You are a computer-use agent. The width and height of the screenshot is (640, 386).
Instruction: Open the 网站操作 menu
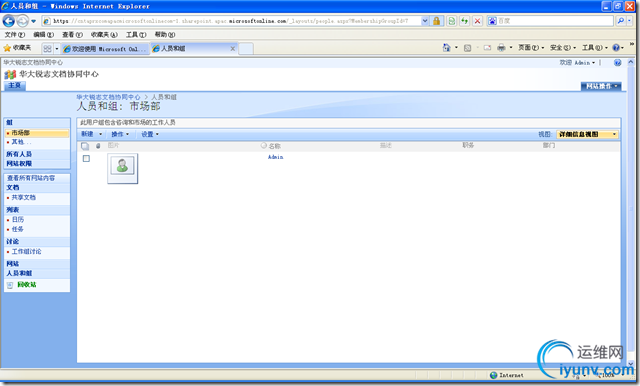click(601, 86)
